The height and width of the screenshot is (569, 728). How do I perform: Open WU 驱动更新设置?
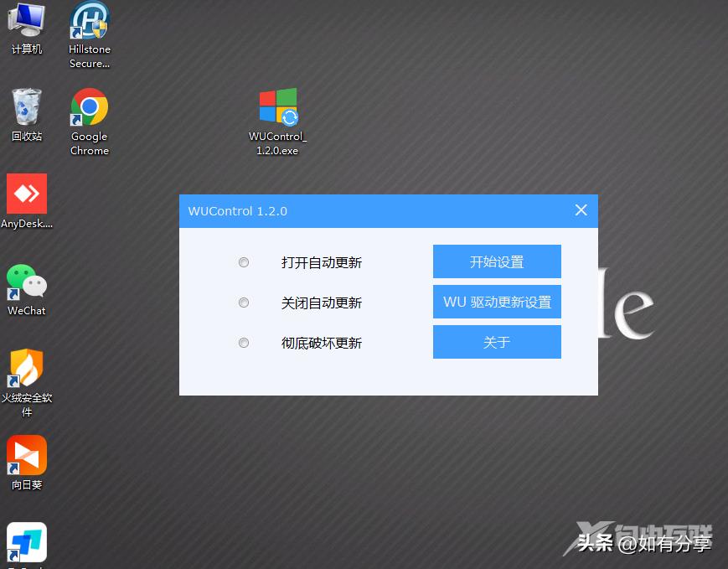497,303
